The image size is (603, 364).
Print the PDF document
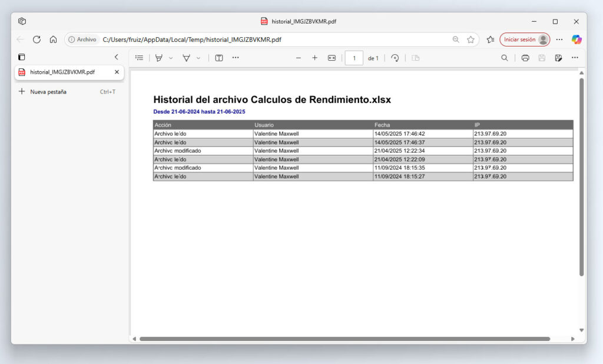click(x=525, y=58)
